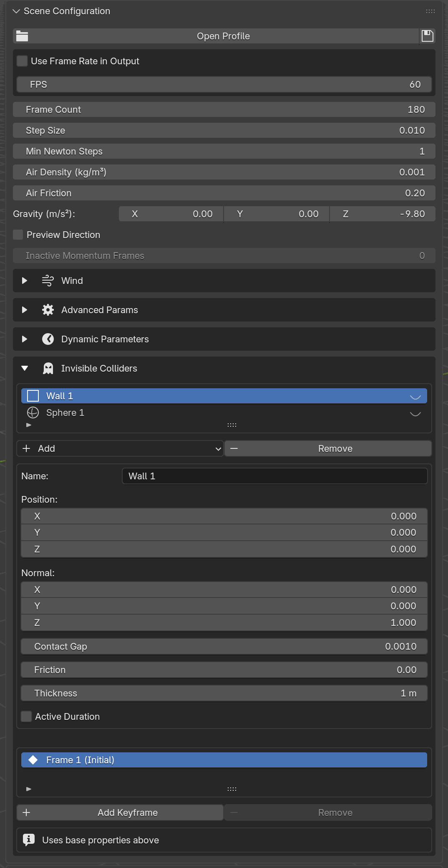This screenshot has width=448, height=868.
Task: Click the Wind icon
Action: coord(48,281)
